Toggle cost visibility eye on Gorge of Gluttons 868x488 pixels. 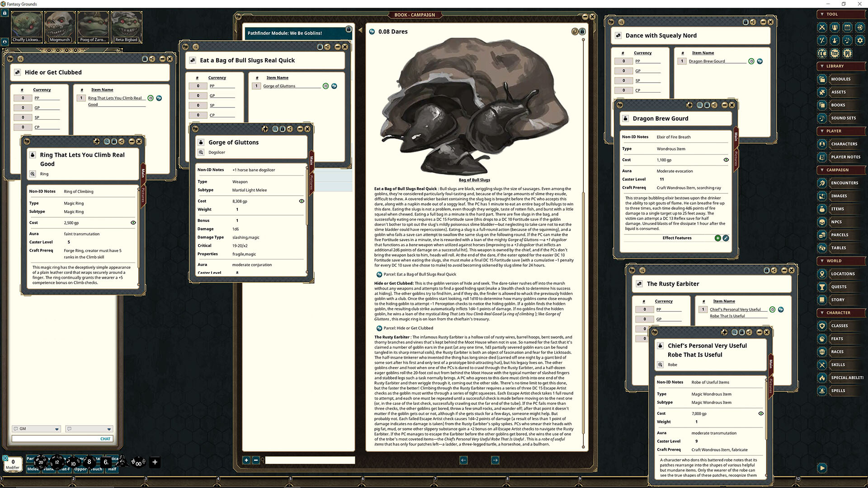tap(302, 201)
